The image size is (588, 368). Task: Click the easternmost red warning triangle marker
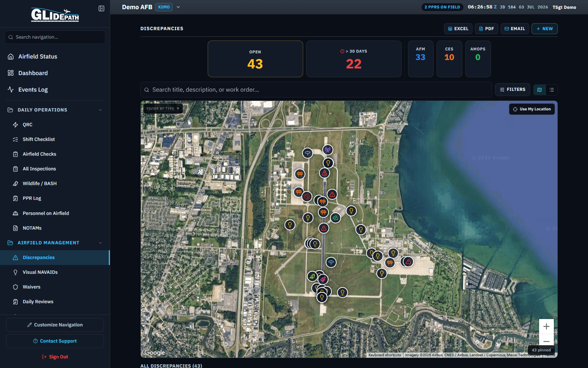tap(408, 262)
